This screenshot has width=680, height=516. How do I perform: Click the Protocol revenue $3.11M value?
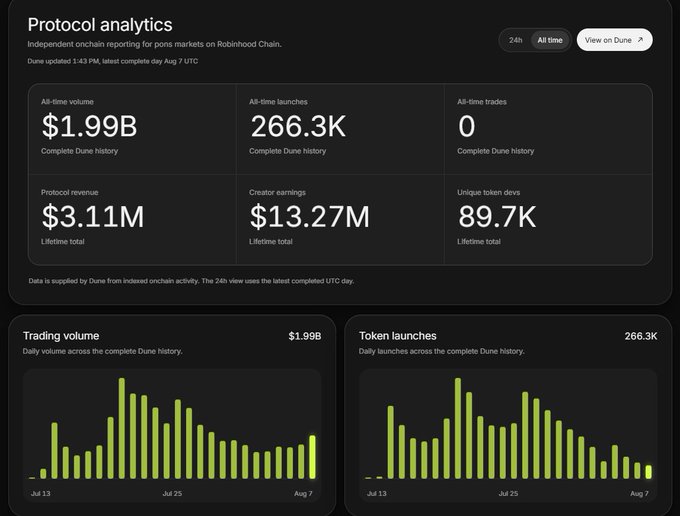coord(93,217)
